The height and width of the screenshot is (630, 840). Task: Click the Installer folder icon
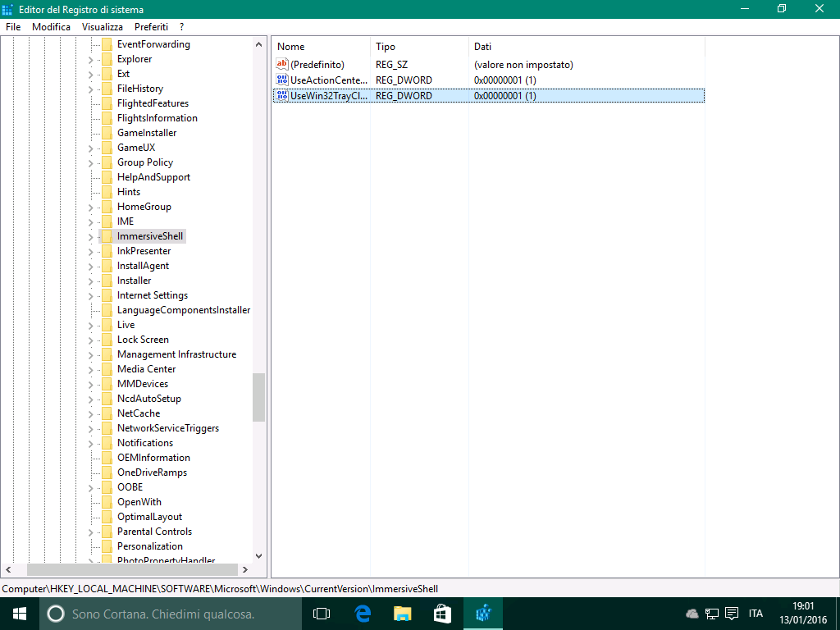point(107,281)
